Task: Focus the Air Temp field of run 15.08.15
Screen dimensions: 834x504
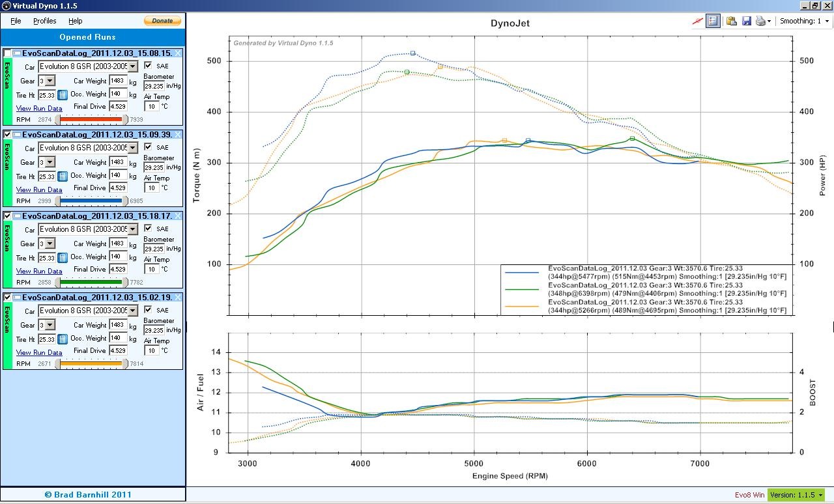Action: click(x=151, y=106)
